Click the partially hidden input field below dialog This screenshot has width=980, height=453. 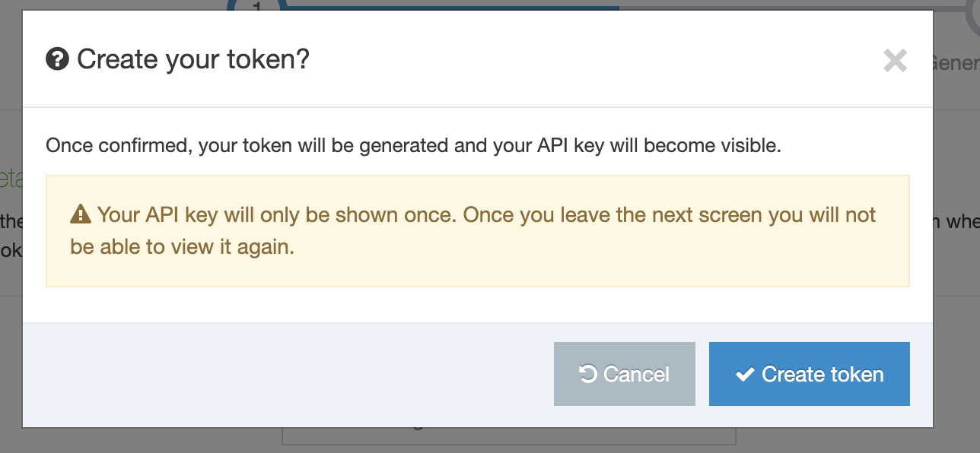click(x=508, y=437)
